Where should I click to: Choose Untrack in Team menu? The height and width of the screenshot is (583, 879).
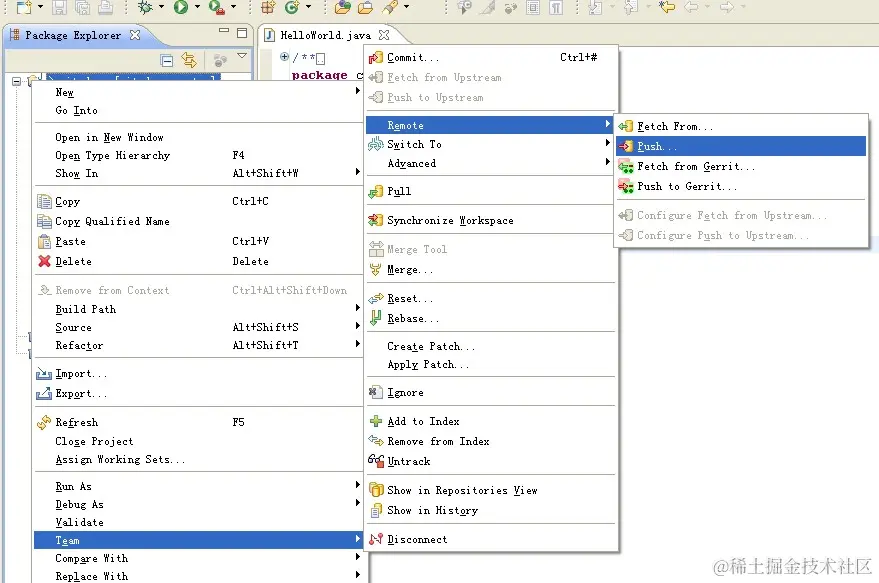tap(492, 461)
